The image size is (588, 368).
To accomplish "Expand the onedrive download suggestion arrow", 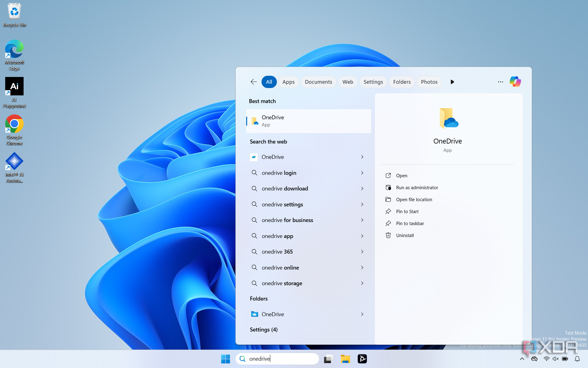I will [x=362, y=189].
